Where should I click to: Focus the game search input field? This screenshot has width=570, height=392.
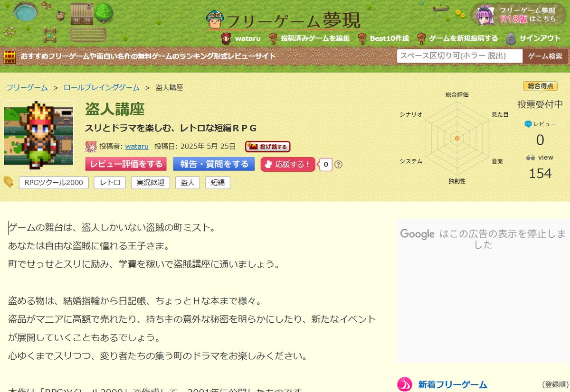point(459,56)
